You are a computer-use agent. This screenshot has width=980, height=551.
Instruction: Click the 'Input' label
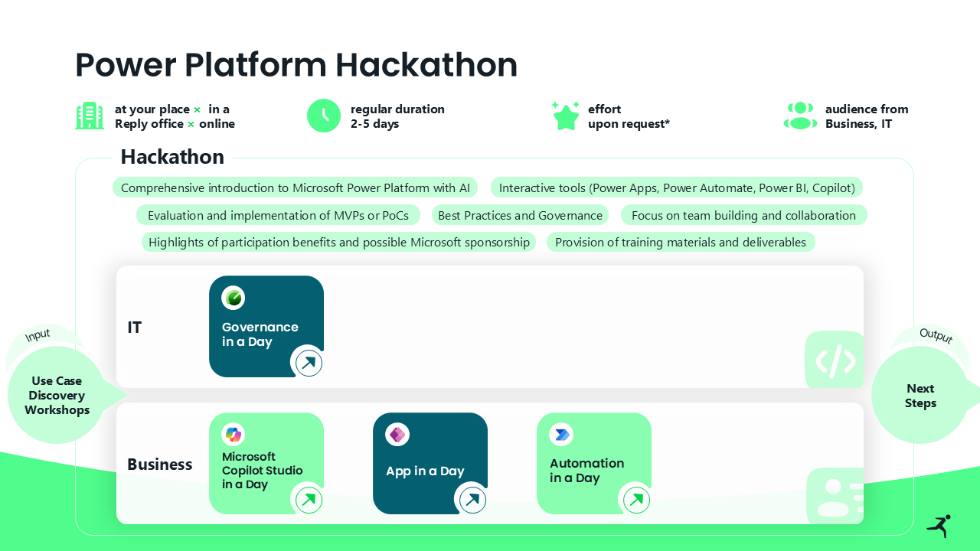38,335
